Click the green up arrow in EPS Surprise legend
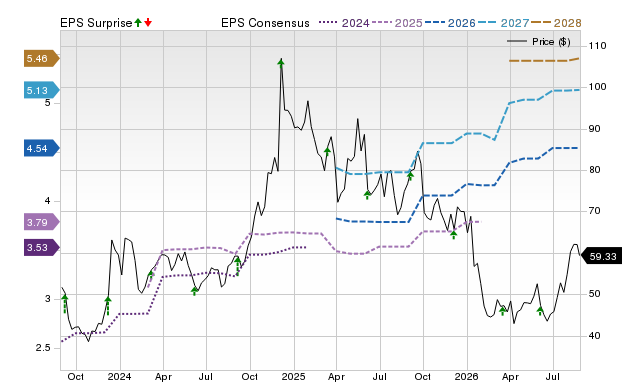The height and width of the screenshot is (382, 640). click(x=138, y=23)
